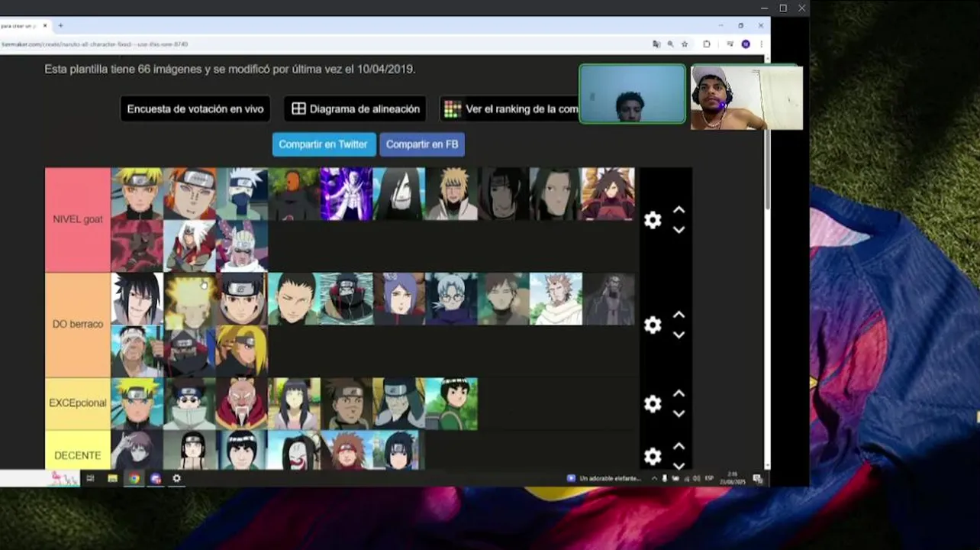The height and width of the screenshot is (550, 980).
Task: Open notification center icon on taskbar
Action: [758, 478]
